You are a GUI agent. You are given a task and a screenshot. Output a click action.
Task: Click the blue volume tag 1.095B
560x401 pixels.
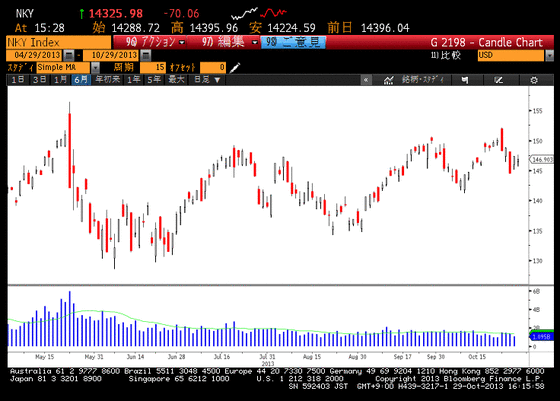[541, 337]
